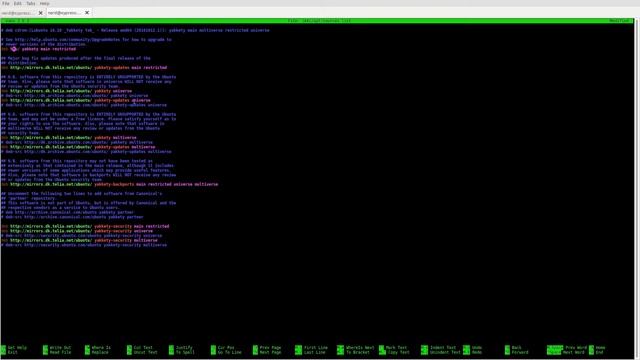
Task: Click the Exit shortcut label
Action: pos(13,352)
